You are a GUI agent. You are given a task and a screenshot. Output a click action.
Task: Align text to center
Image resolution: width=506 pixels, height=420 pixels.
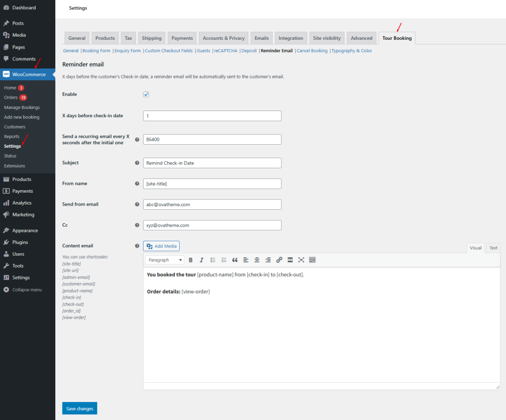[257, 260]
